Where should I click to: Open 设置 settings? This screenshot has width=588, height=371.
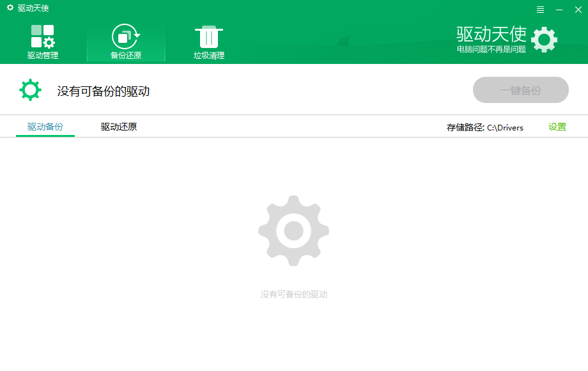tap(557, 127)
